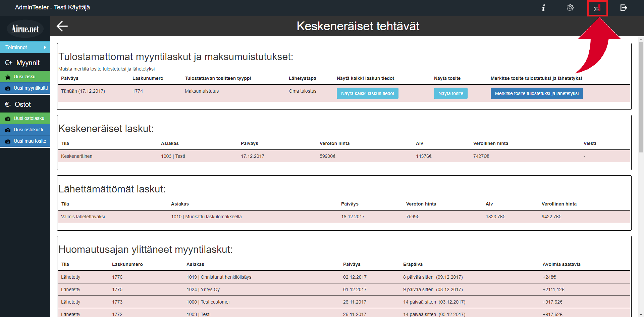Open invoice 1776 Onnistunut henkilölisäys
644x317 pixels.
[x=344, y=277]
